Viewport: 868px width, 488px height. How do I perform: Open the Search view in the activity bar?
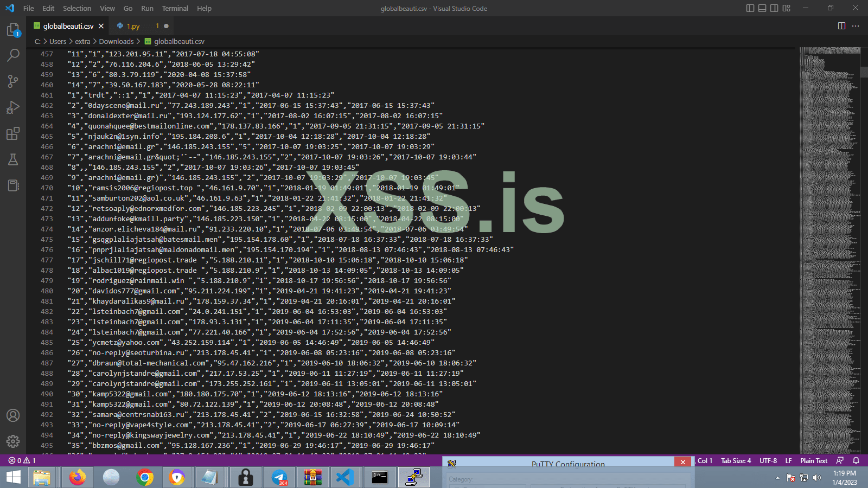pos(13,55)
